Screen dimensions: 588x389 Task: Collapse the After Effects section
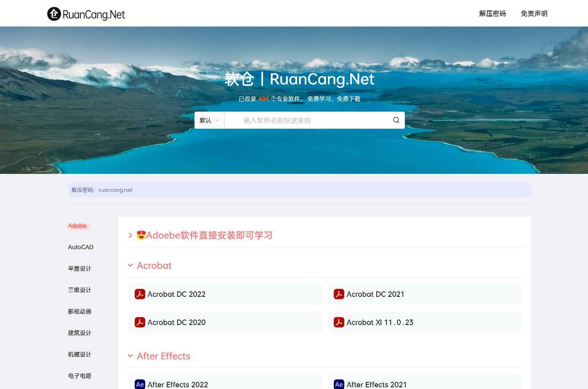click(x=130, y=356)
